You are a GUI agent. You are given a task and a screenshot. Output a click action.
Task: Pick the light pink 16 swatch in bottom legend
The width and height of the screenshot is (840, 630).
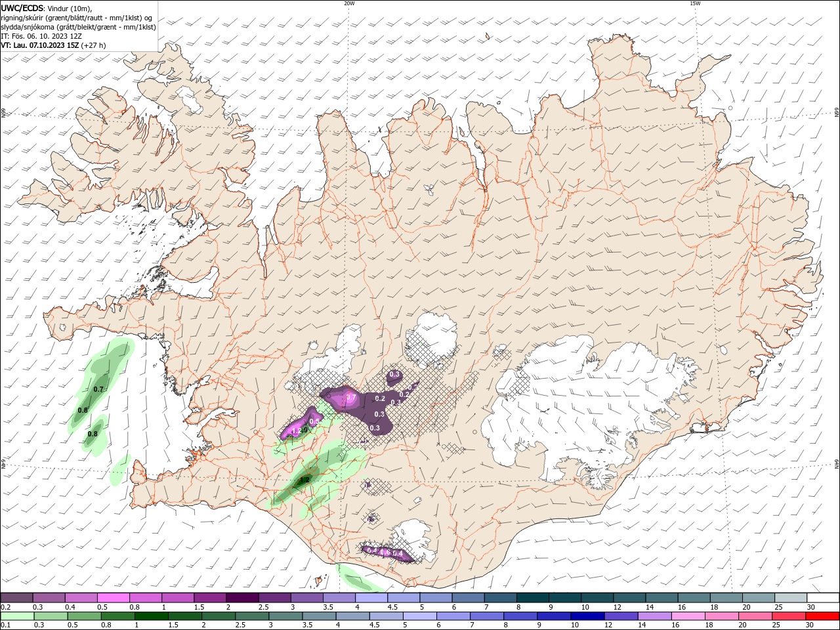[688, 616]
